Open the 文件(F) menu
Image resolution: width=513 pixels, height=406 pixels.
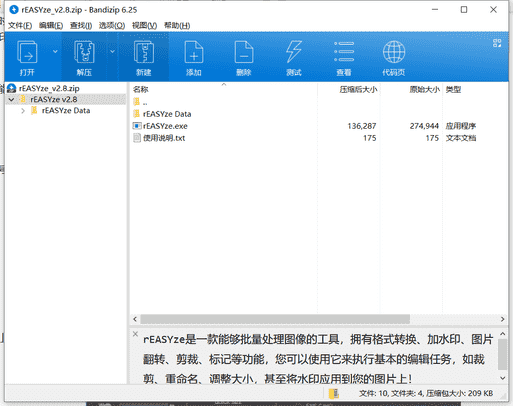click(20, 26)
